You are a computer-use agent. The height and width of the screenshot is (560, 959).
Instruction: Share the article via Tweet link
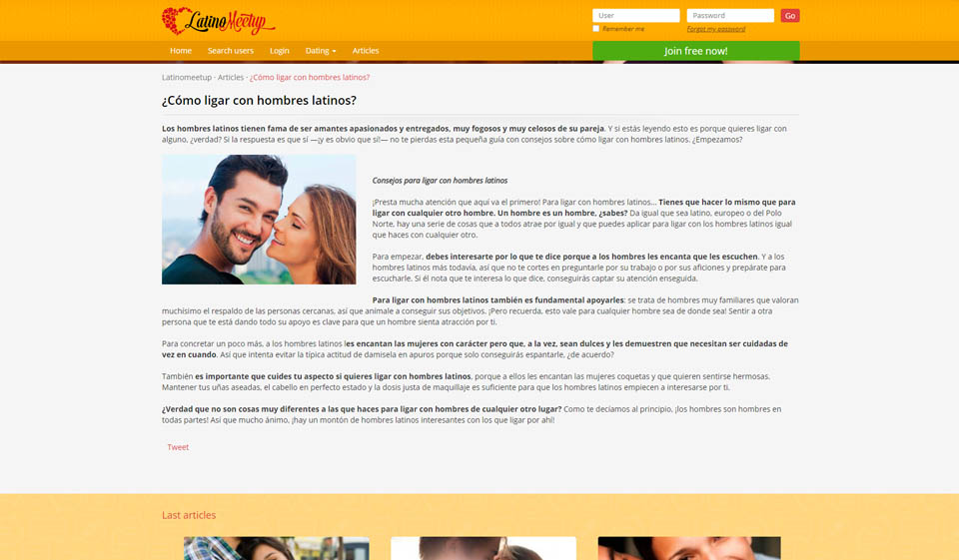tap(178, 447)
